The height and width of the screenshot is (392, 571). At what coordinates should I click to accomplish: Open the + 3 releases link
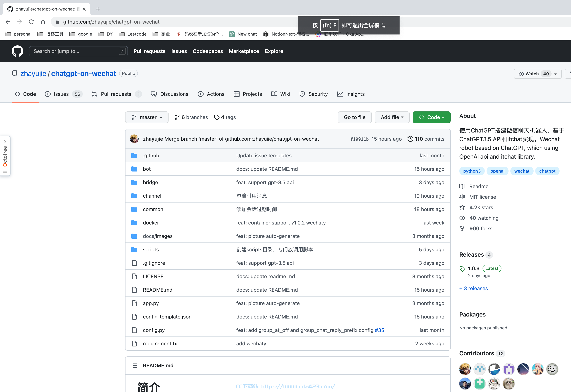[x=473, y=288]
